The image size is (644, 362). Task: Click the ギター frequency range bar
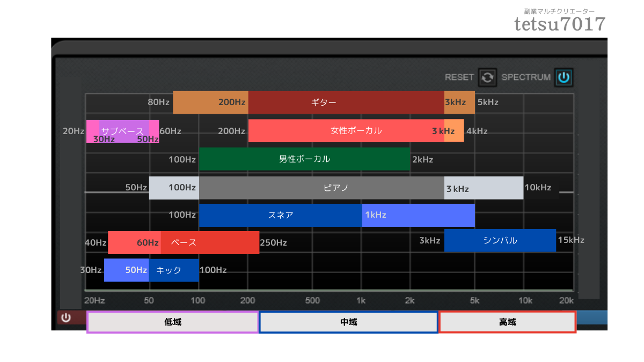point(324,102)
